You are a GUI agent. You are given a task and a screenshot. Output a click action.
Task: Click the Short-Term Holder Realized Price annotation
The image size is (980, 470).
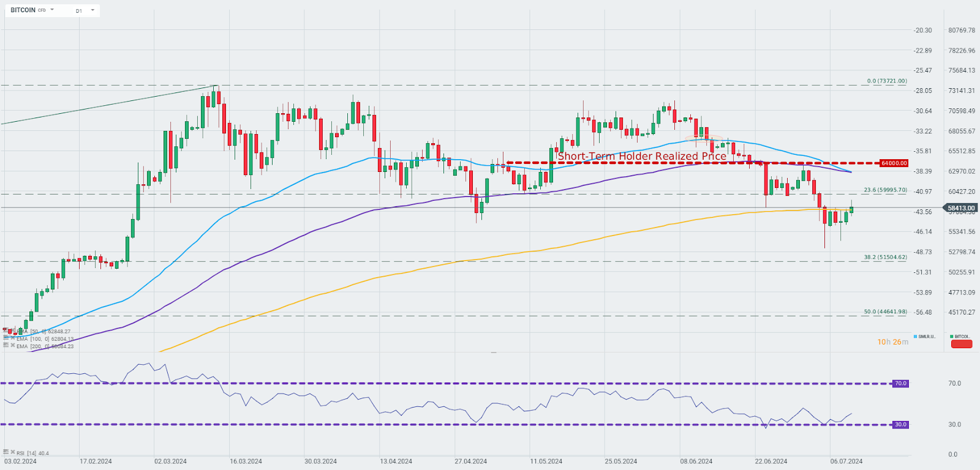[x=642, y=156]
